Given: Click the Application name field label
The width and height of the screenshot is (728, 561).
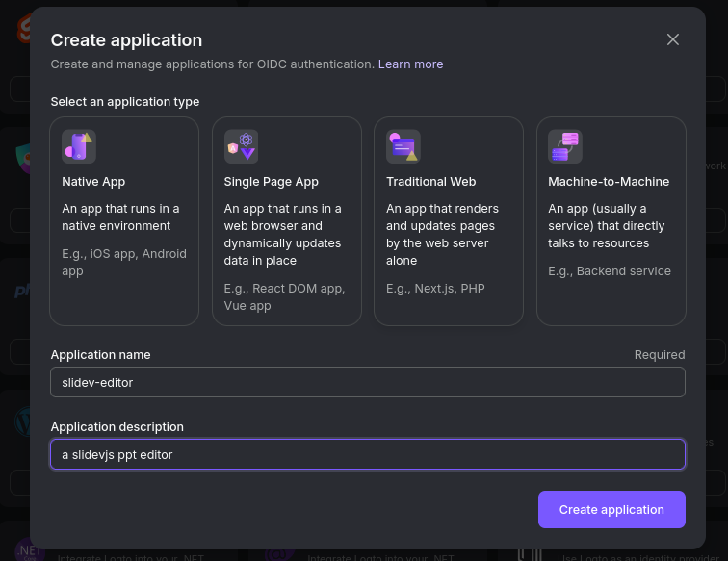Looking at the screenshot, I should [x=100, y=354].
